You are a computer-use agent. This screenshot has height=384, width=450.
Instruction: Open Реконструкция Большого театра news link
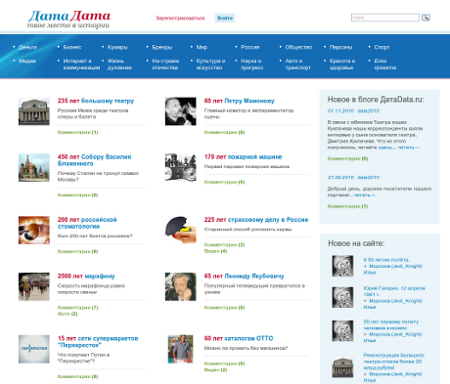coord(394,361)
